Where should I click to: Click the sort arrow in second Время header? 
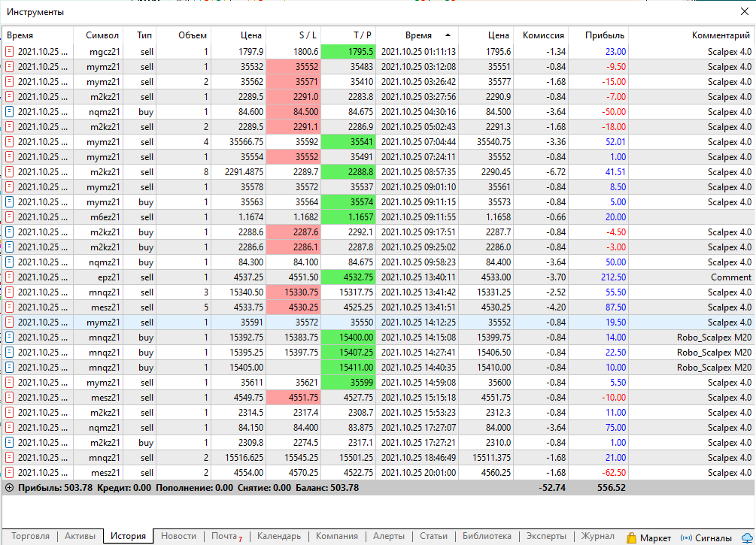(x=448, y=35)
